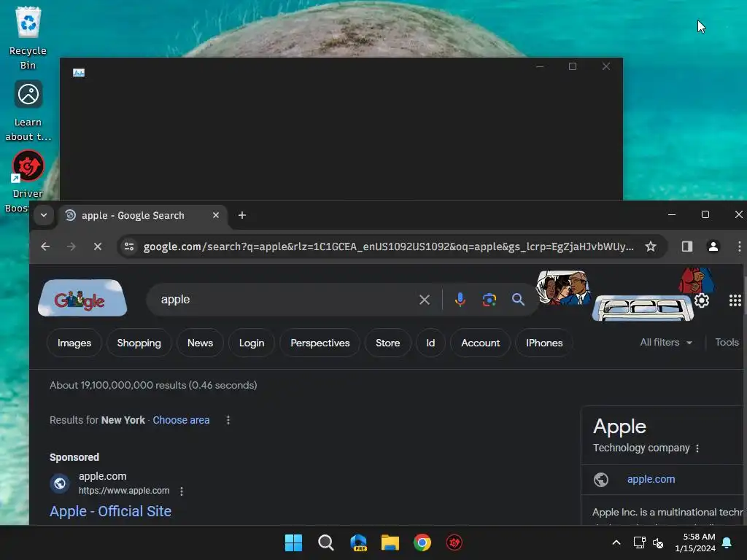Stop loading the page in Chrome
Viewport: 747px width, 560px height.
pos(98,246)
